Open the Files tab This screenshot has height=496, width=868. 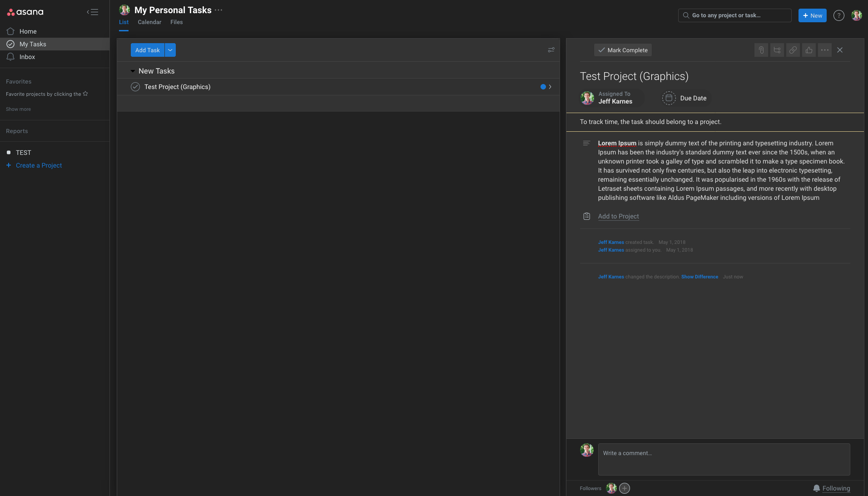point(176,22)
